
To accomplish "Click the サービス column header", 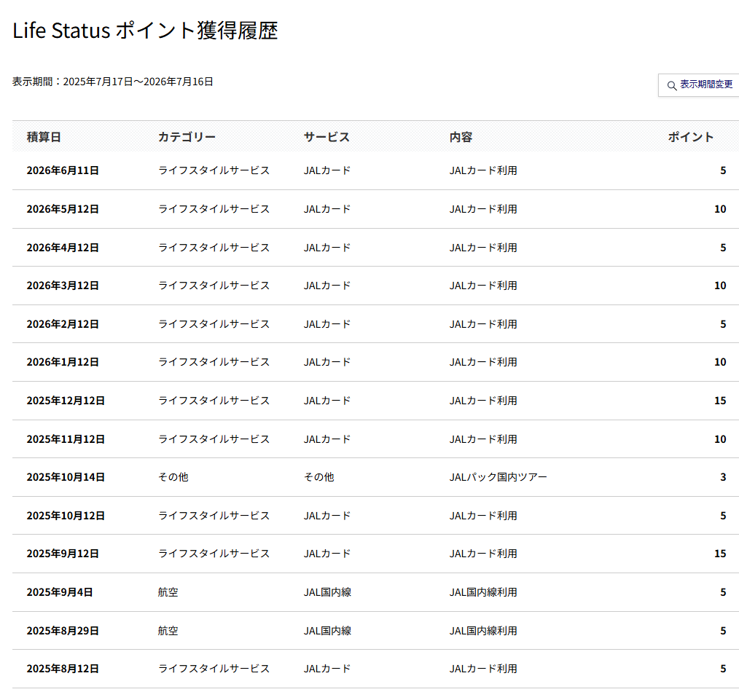I will coord(327,137).
